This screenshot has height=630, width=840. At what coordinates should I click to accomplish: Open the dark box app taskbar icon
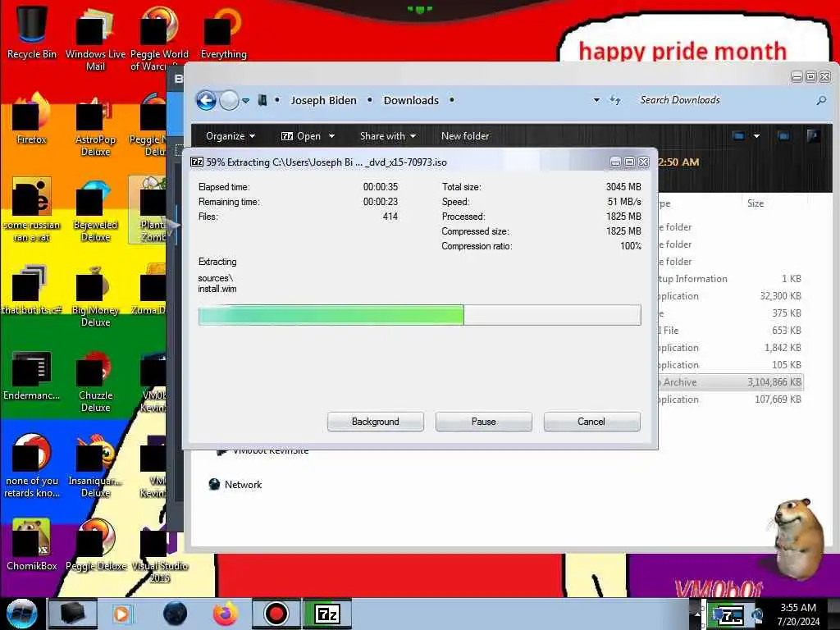tap(73, 614)
